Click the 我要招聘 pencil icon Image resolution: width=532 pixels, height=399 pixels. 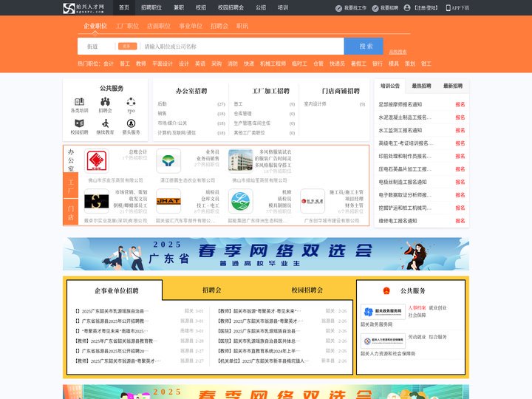coord(375,8)
